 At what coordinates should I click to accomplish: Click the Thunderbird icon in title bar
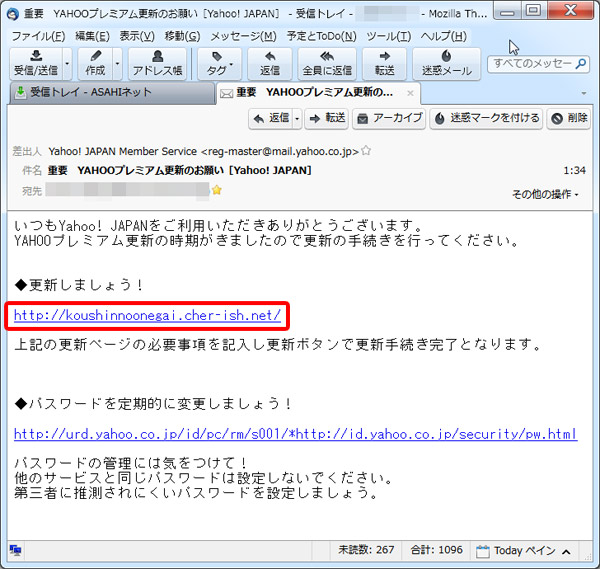13,14
